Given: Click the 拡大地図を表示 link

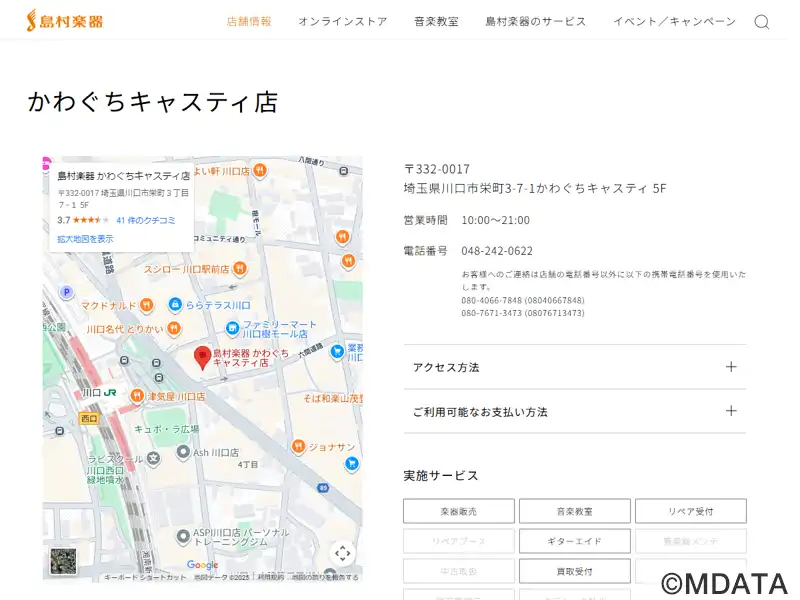Looking at the screenshot, I should coord(85,239).
